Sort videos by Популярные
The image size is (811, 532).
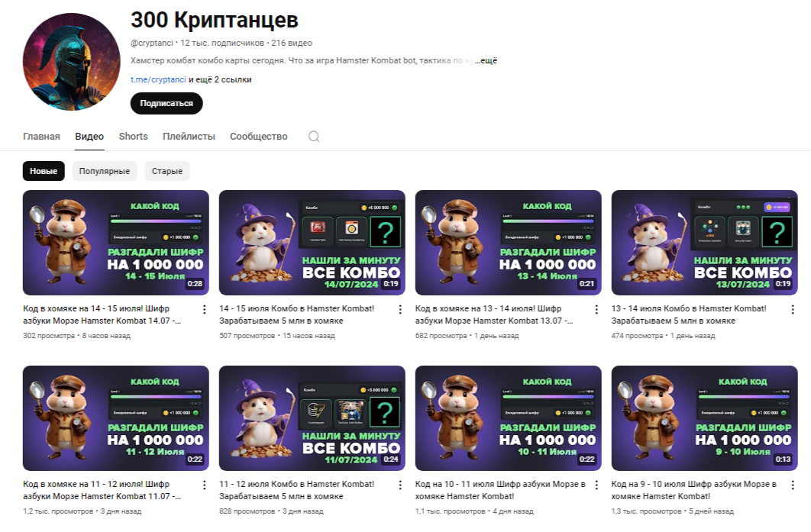pos(105,171)
